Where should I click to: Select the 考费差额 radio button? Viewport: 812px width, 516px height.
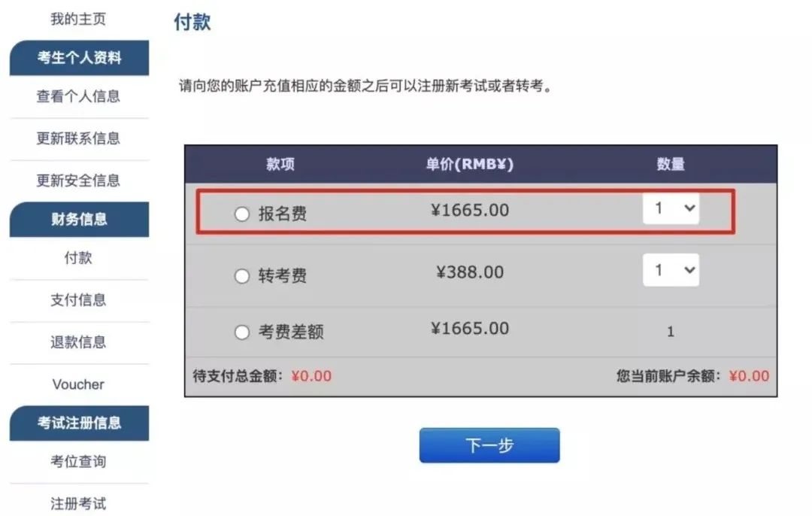tap(241, 332)
